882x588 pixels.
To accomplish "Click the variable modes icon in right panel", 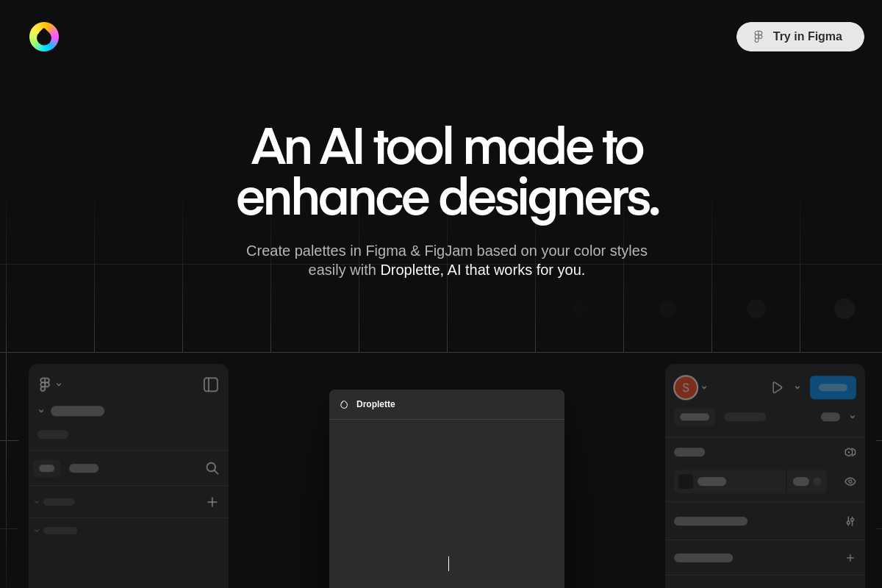I will [x=850, y=452].
